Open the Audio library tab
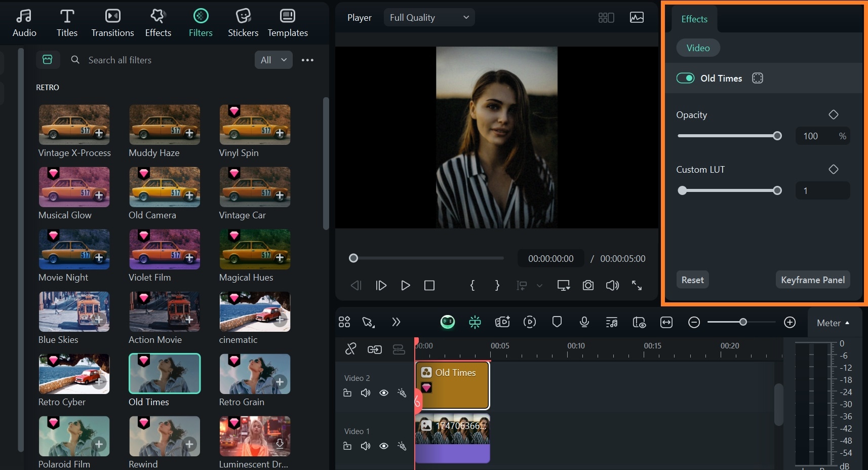Screen dimensions: 868x470 pos(24,23)
